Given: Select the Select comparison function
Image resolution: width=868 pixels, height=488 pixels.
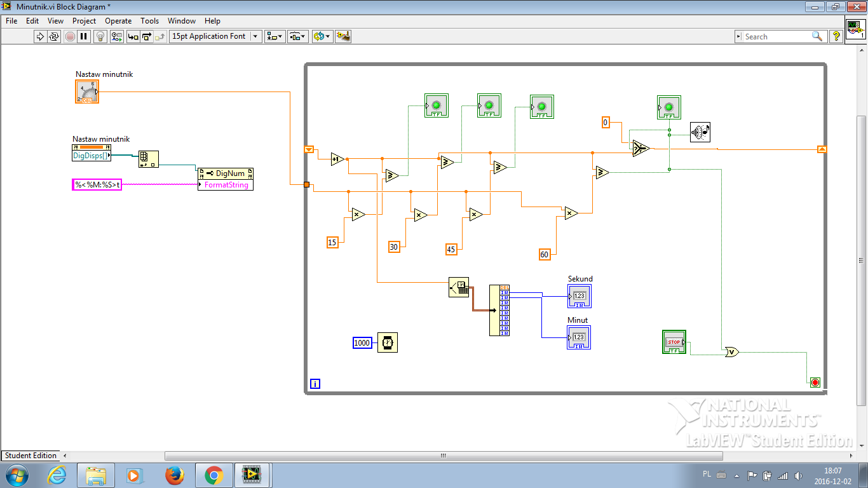Looking at the screenshot, I should 641,148.
